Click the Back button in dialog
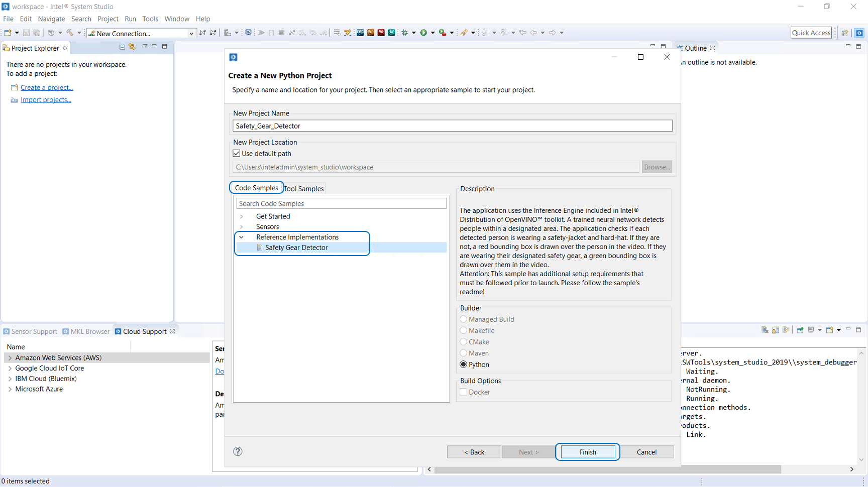Image resolution: width=868 pixels, height=487 pixels. click(474, 452)
